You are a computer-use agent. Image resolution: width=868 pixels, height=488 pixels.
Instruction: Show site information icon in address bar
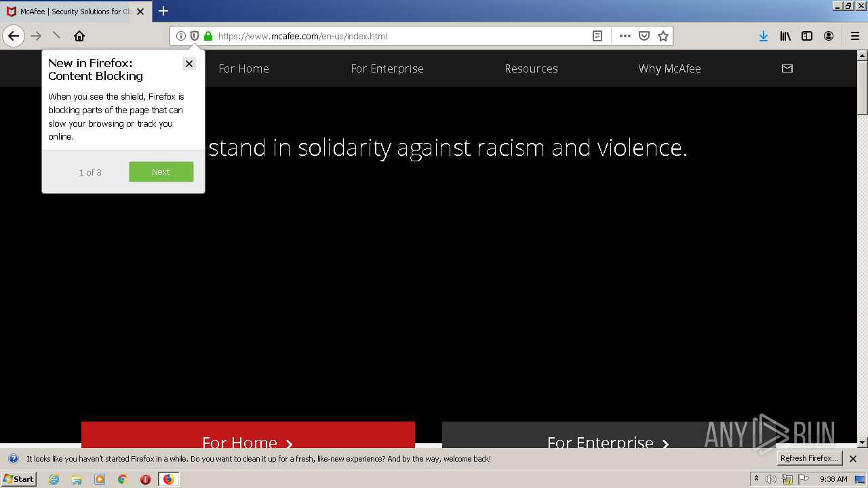[181, 36]
